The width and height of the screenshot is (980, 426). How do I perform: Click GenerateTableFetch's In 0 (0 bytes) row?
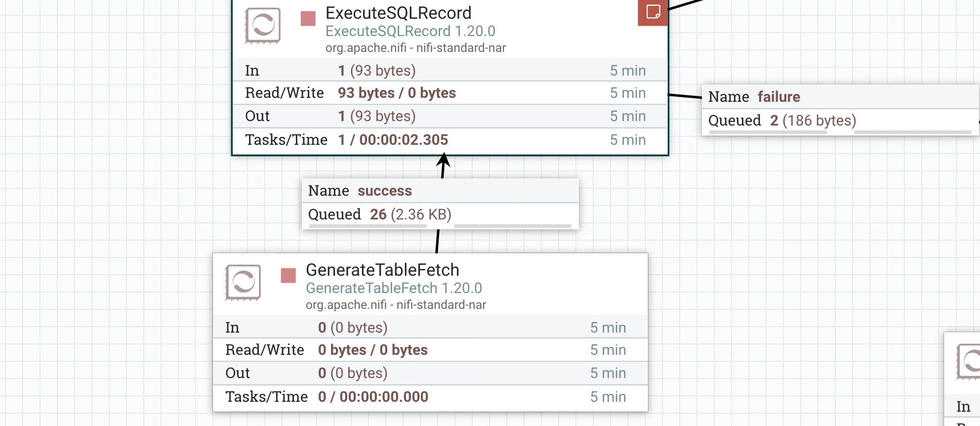430,327
